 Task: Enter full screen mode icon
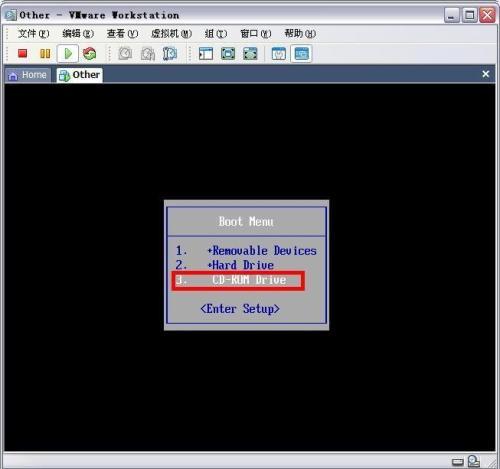point(228,54)
